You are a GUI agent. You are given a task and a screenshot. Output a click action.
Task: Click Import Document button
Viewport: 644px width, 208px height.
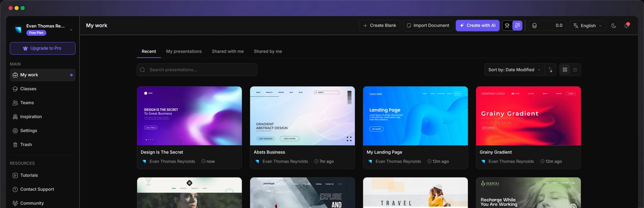428,25
